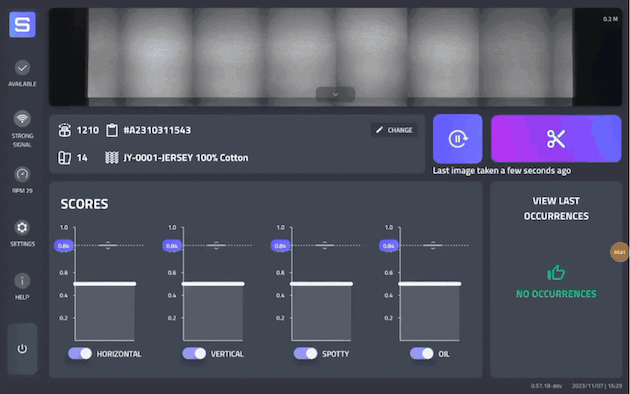Expand the camera image chevron

pyautogui.click(x=335, y=94)
